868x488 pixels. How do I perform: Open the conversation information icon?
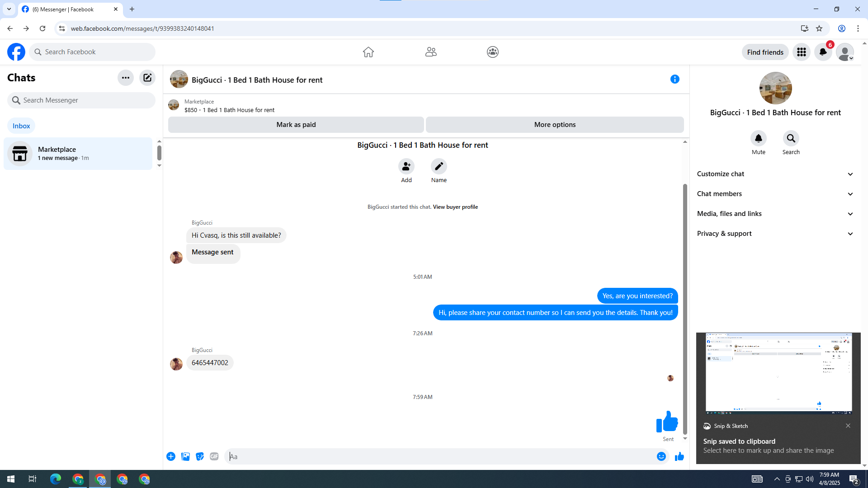point(675,80)
